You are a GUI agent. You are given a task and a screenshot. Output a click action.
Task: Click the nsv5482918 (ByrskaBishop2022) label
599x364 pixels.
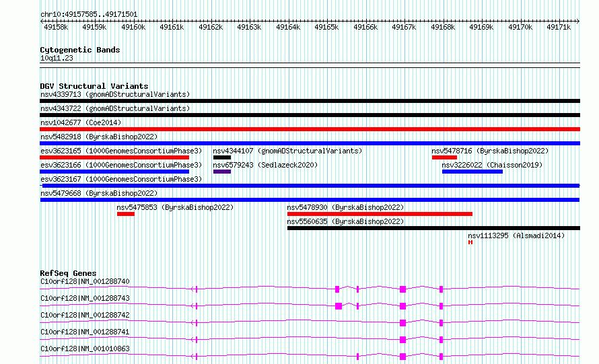(99, 137)
